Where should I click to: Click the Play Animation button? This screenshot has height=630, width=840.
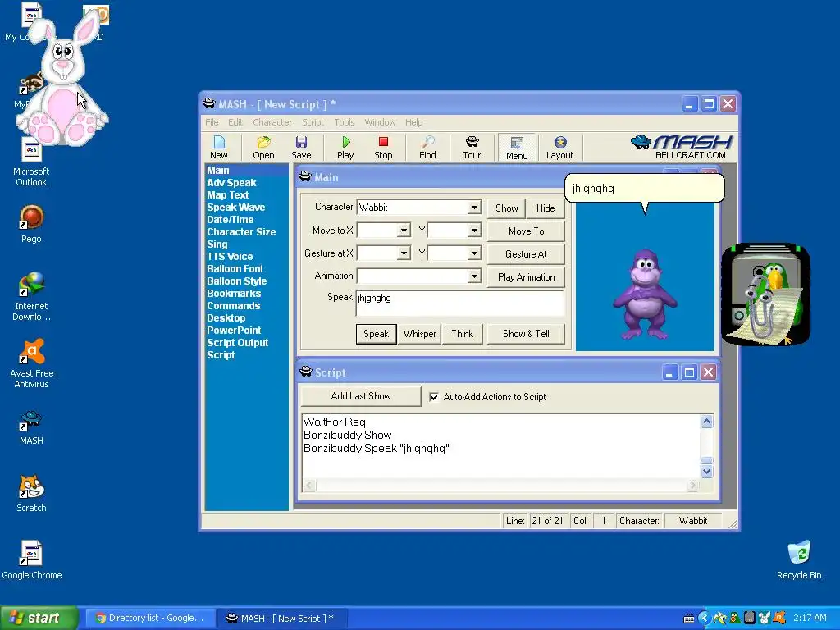[526, 277]
